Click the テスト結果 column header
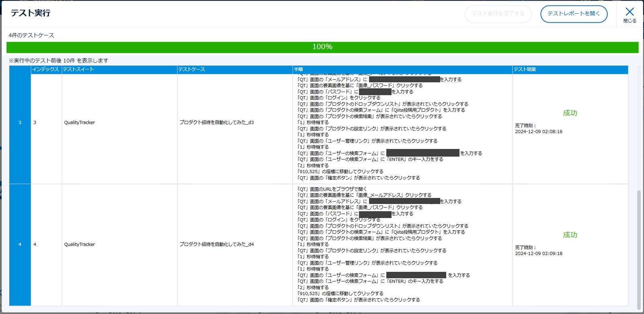The width and height of the screenshot is (644, 314). (x=570, y=69)
